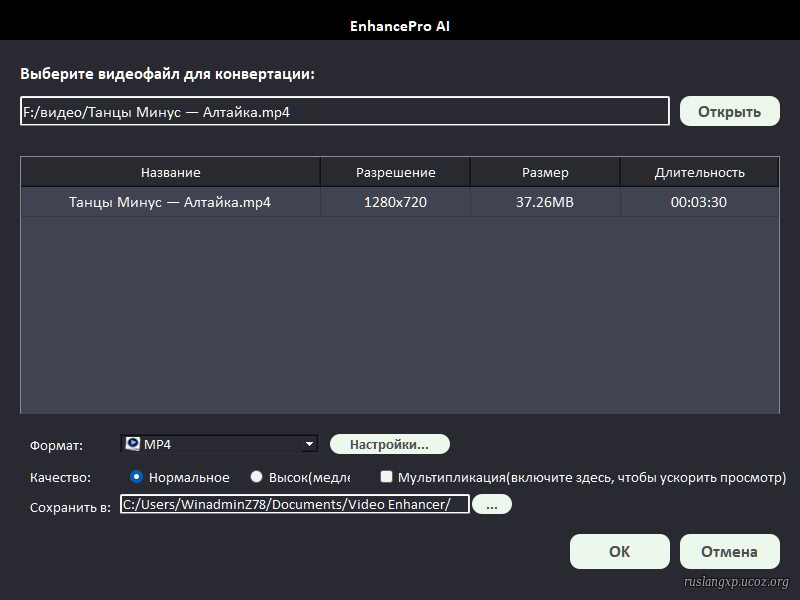Image resolution: width=800 pixels, height=600 pixels.
Task: Select Нормальное quality radio button
Action: click(137, 477)
